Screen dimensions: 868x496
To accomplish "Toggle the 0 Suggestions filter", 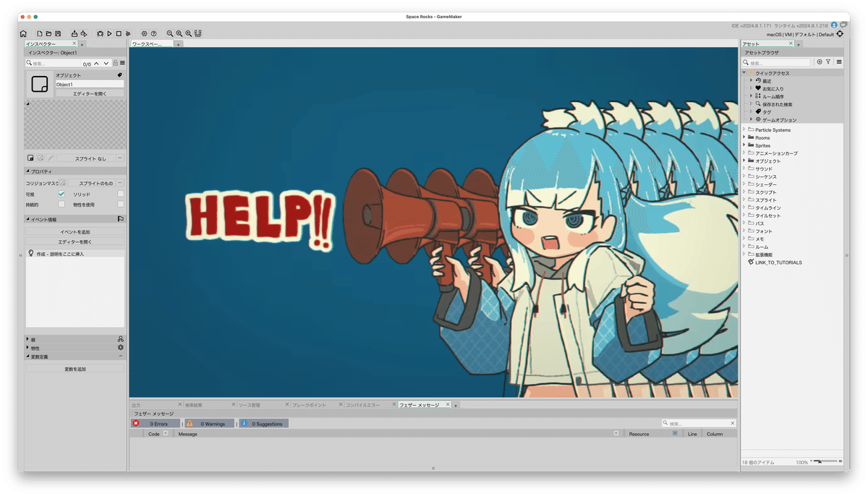I will (x=264, y=424).
